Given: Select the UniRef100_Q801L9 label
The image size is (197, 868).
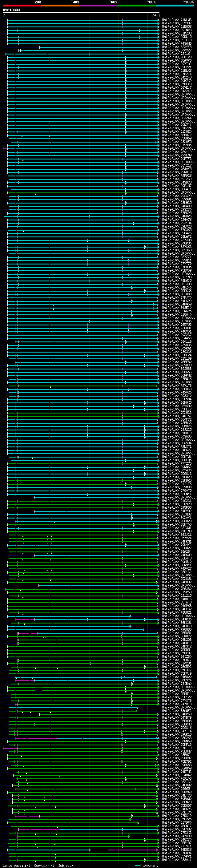Looking at the screenshot, I should [x=177, y=152].
